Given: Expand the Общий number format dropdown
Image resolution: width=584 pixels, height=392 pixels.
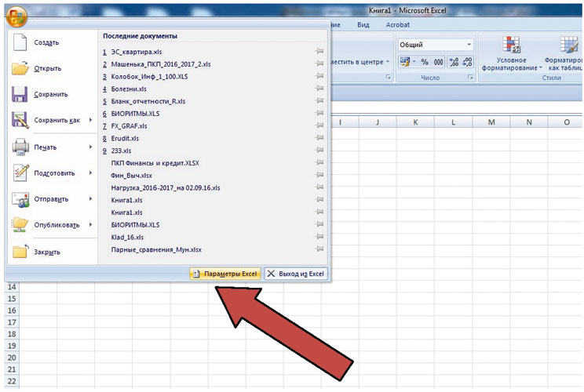Looking at the screenshot, I should [469, 45].
